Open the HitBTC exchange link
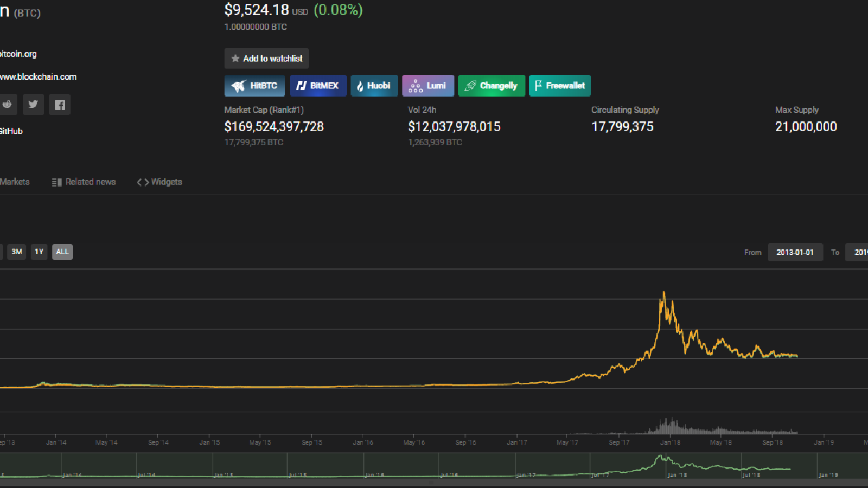Viewport: 868px width, 488px height. tap(254, 86)
